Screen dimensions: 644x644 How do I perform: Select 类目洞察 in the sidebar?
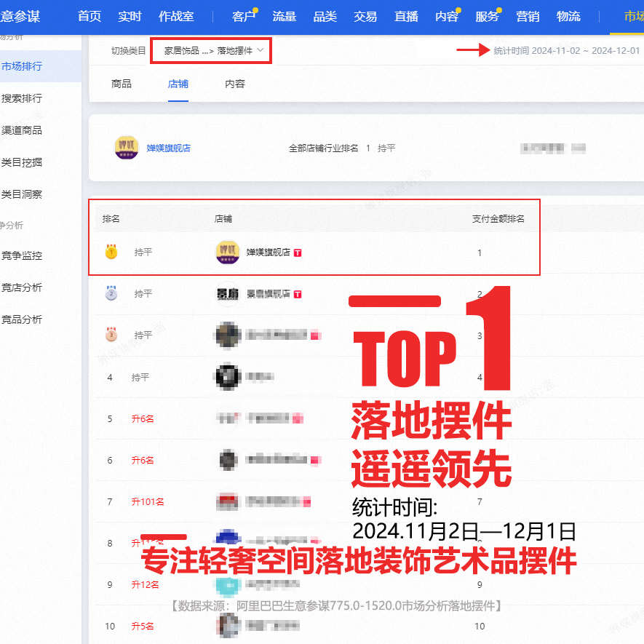[22, 194]
